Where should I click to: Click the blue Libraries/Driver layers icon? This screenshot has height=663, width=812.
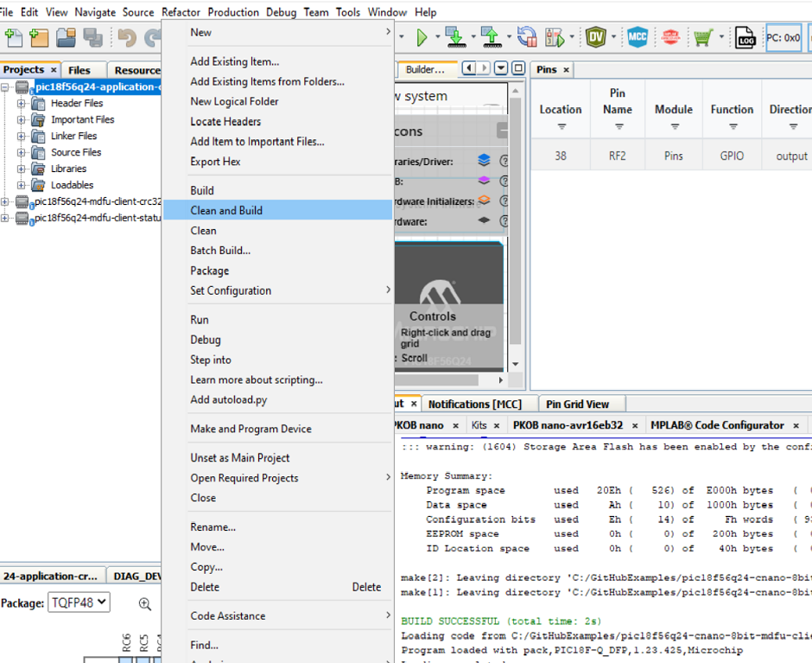pos(484,160)
